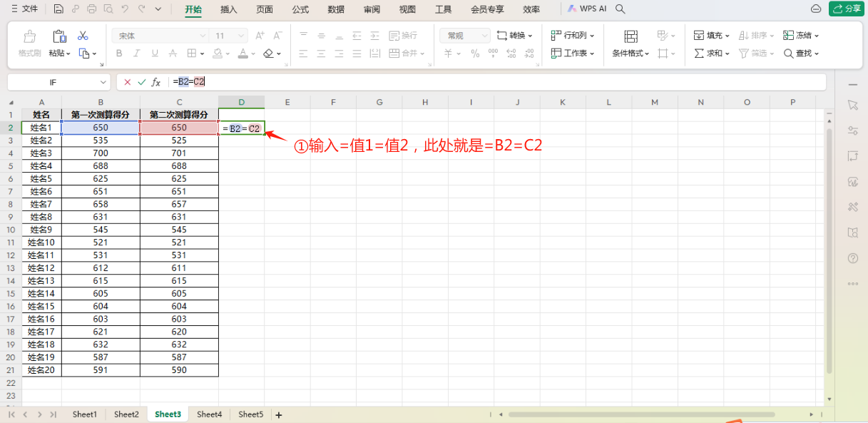Click the Print Preview icon
The height and width of the screenshot is (423, 868).
point(108,9)
